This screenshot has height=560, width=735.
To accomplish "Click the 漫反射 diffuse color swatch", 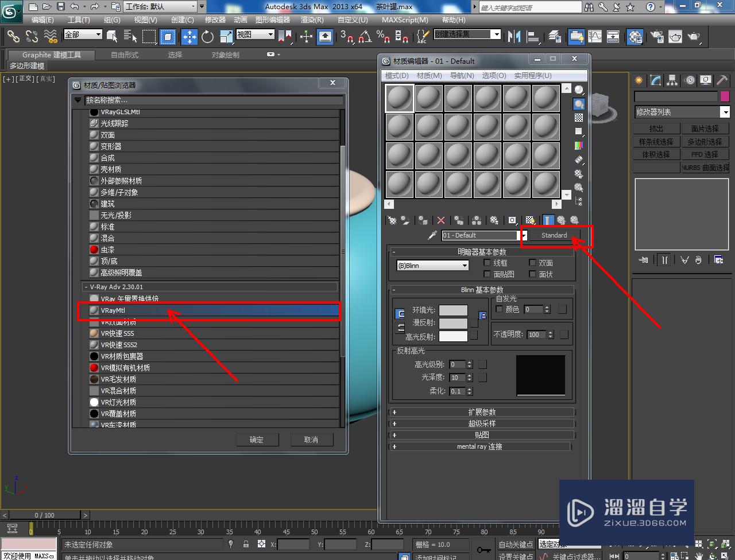I will (x=453, y=323).
